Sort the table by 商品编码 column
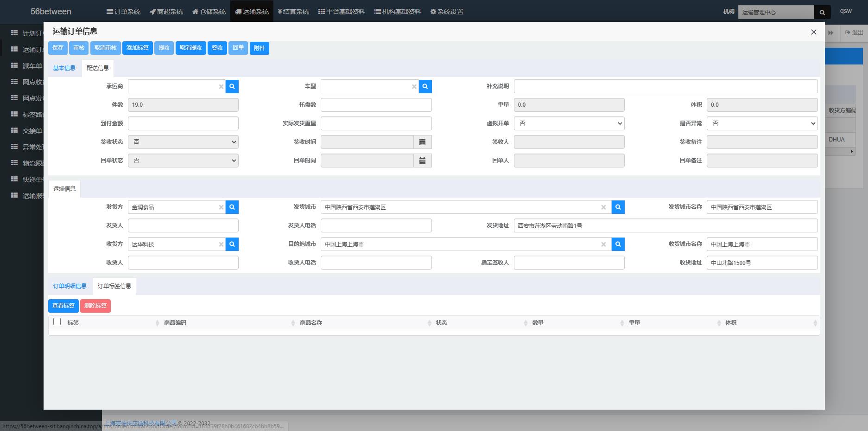 [293, 323]
